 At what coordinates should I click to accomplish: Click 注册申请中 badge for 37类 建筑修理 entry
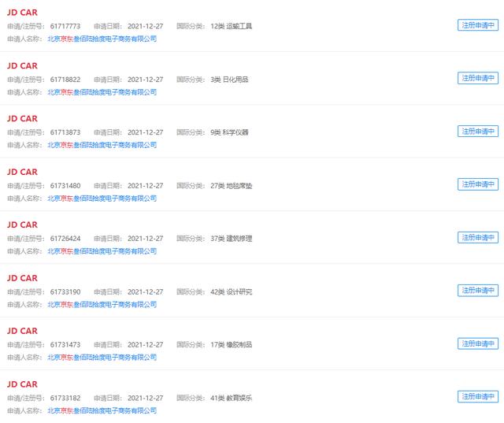[478, 237]
